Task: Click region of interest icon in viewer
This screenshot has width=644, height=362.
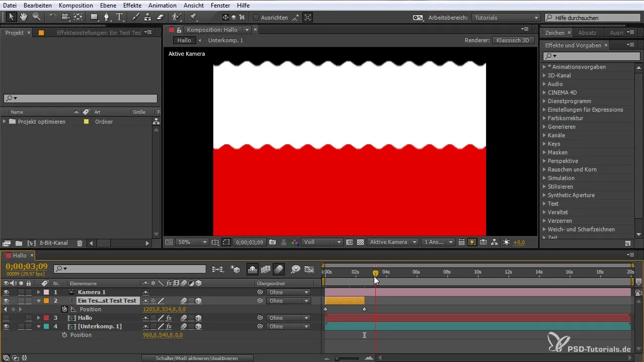Action: pos(226,242)
